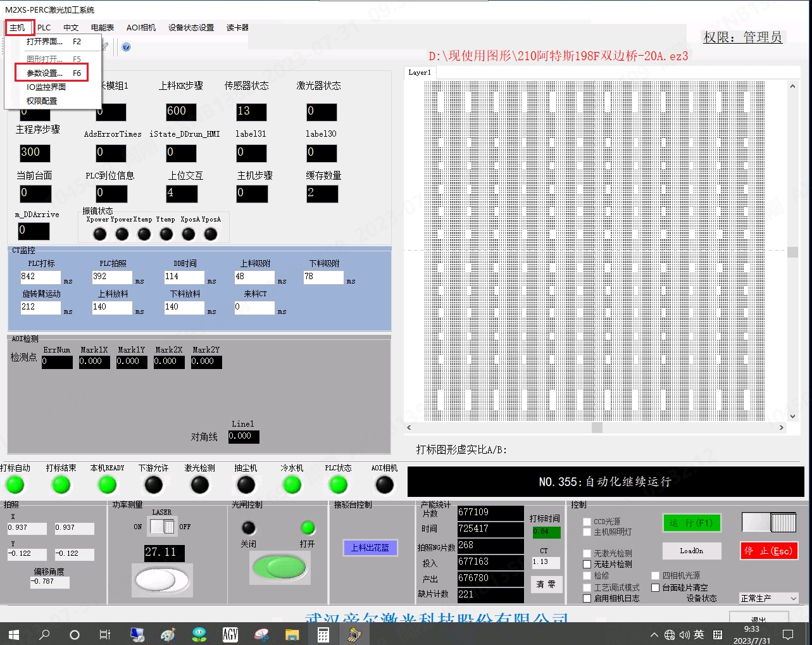
Task: Open Windows taskbar search
Action: (44, 634)
